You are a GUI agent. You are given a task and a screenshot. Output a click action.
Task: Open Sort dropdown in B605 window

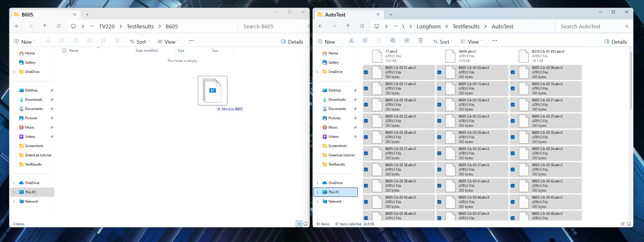[x=140, y=42]
